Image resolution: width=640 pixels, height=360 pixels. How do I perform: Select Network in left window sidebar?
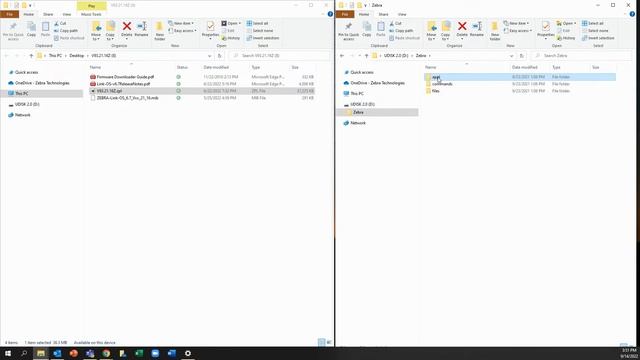(x=22, y=115)
